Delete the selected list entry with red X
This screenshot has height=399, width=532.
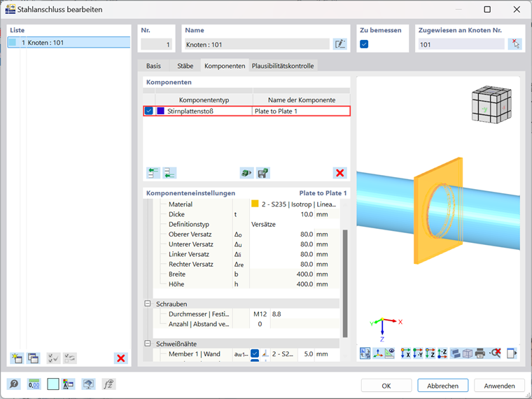[121, 358]
